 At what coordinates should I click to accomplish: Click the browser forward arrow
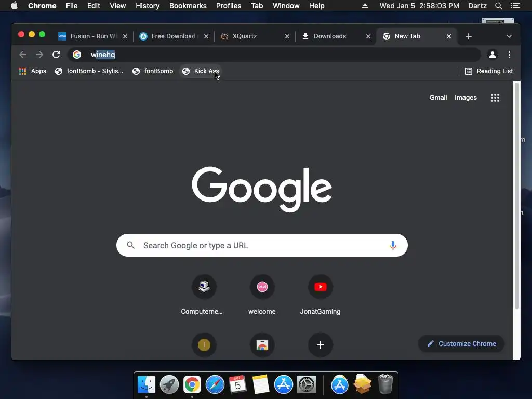click(x=39, y=55)
